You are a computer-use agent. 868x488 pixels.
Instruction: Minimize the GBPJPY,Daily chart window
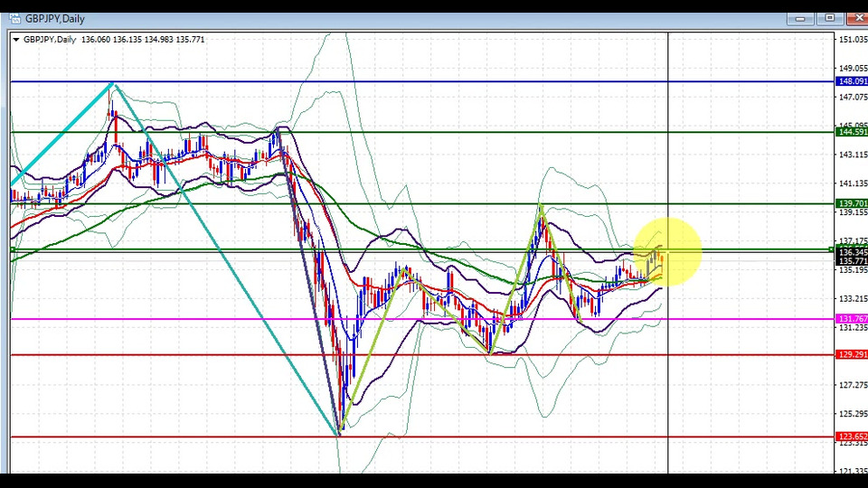click(800, 19)
